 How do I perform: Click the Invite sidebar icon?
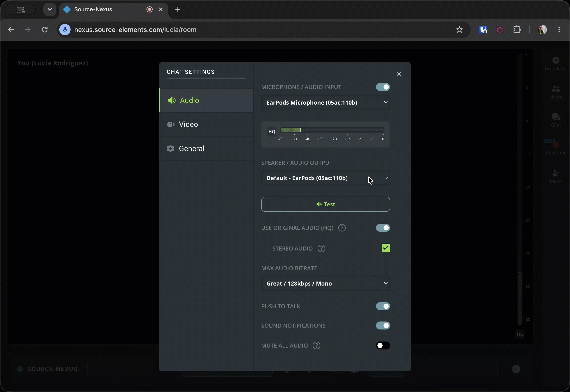[x=556, y=176]
